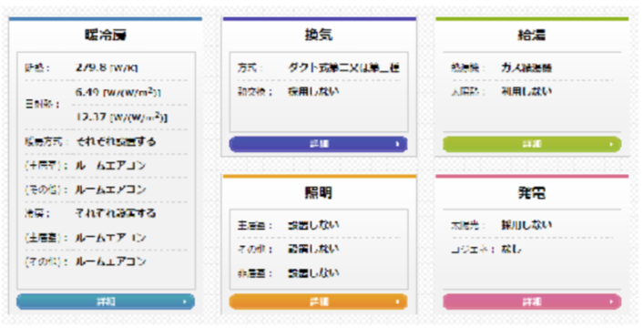Viewport: 644px width, 328px height.
Task: Click the 方式 value ダクト式第二又は第三種
Action: point(343,67)
